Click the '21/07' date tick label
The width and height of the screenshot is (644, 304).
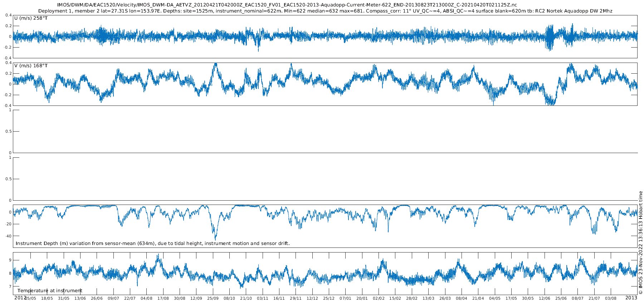[594, 299]
